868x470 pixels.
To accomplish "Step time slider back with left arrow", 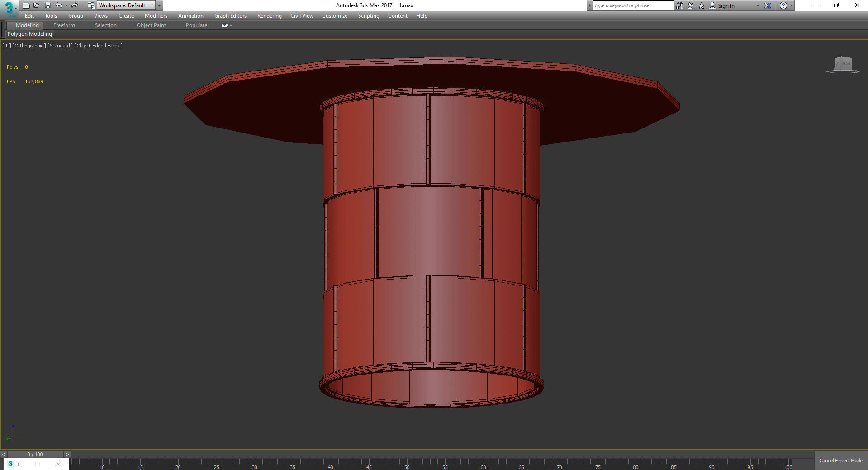I will [x=4, y=454].
